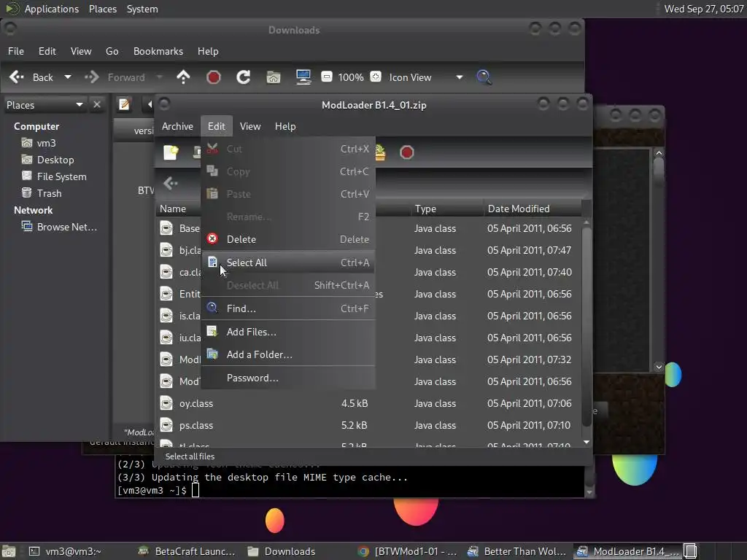Screen dimensions: 747x560
Task: Open Back history dropdown arrow
Action: [x=68, y=77]
